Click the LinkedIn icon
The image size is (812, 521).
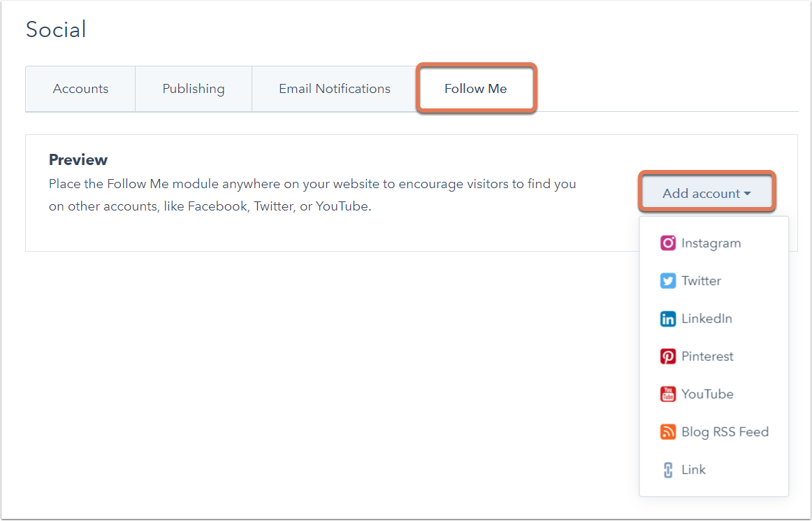point(667,318)
